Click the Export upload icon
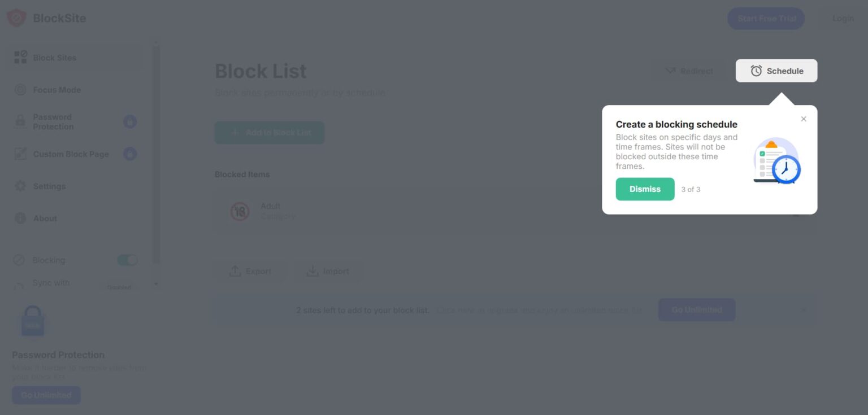The image size is (868, 415). point(236,271)
